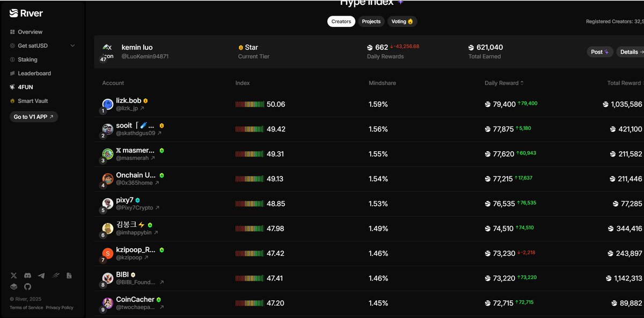
Task: Click the Post button with sparkle
Action: 599,52
